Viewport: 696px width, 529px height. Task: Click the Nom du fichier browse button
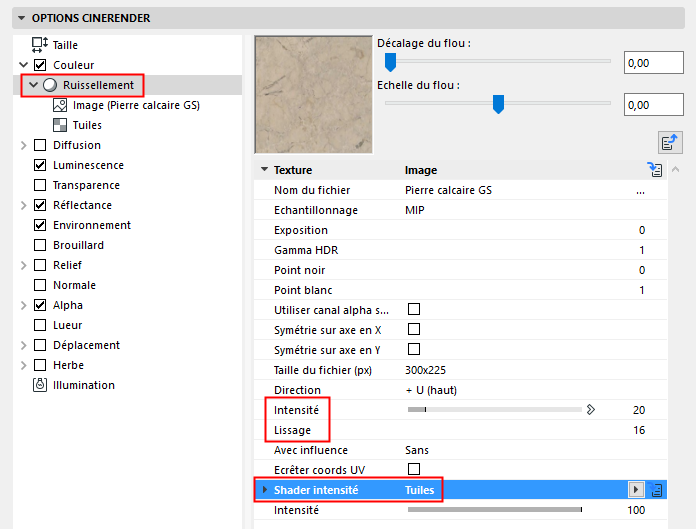coord(640,190)
